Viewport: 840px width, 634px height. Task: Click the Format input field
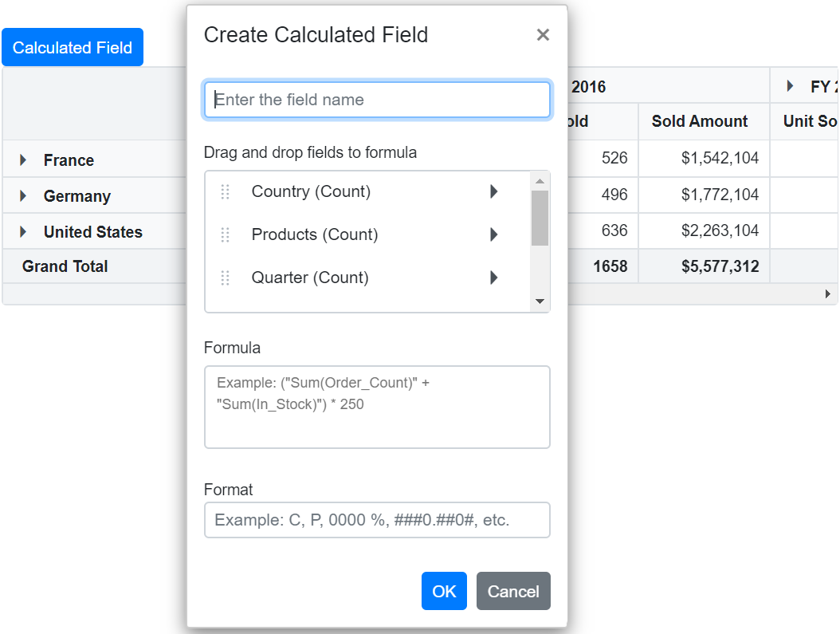coord(377,520)
